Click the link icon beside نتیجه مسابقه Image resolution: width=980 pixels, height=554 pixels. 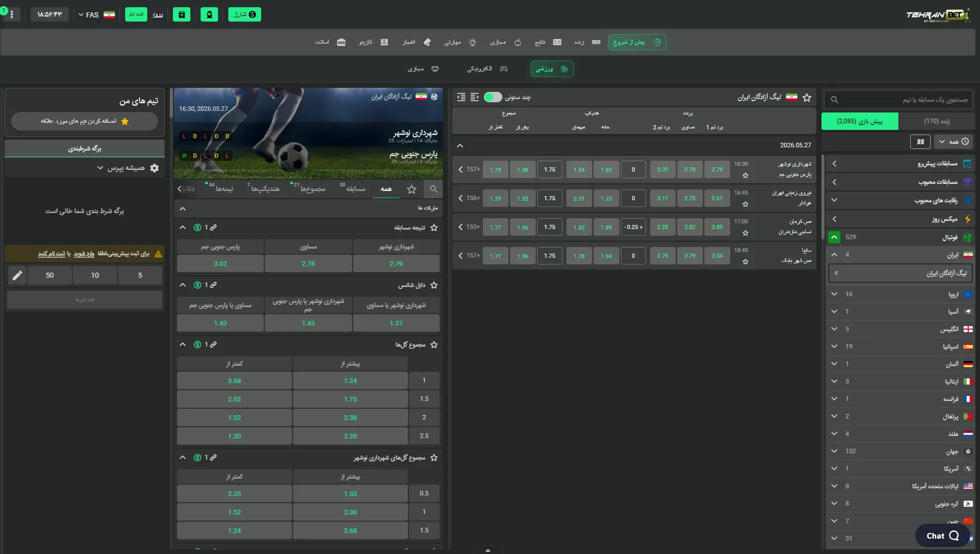click(213, 227)
